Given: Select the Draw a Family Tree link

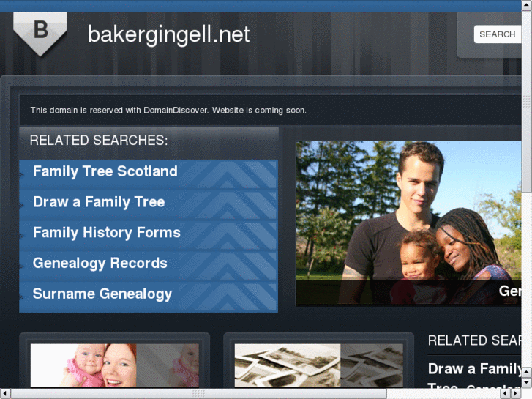Looking at the screenshot, I should [x=99, y=202].
